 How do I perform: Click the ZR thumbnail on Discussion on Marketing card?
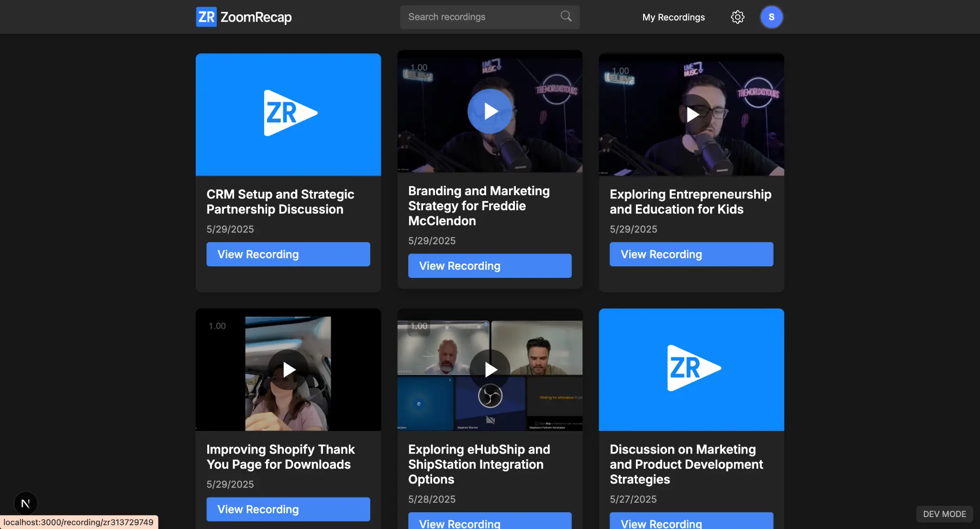pos(691,369)
